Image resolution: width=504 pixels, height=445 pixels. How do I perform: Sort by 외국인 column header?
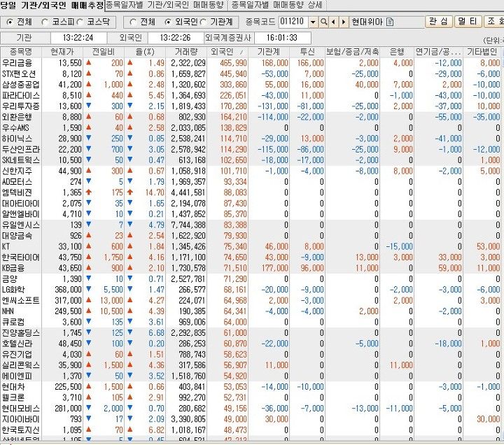(x=227, y=52)
